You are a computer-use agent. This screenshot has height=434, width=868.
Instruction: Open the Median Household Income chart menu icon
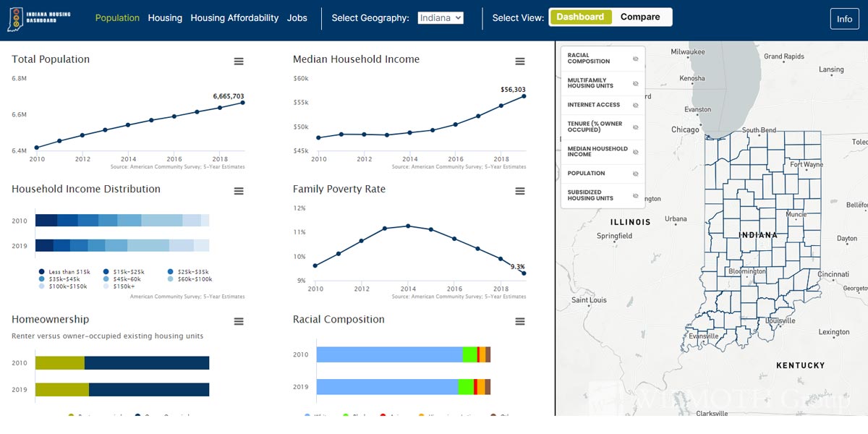click(519, 61)
